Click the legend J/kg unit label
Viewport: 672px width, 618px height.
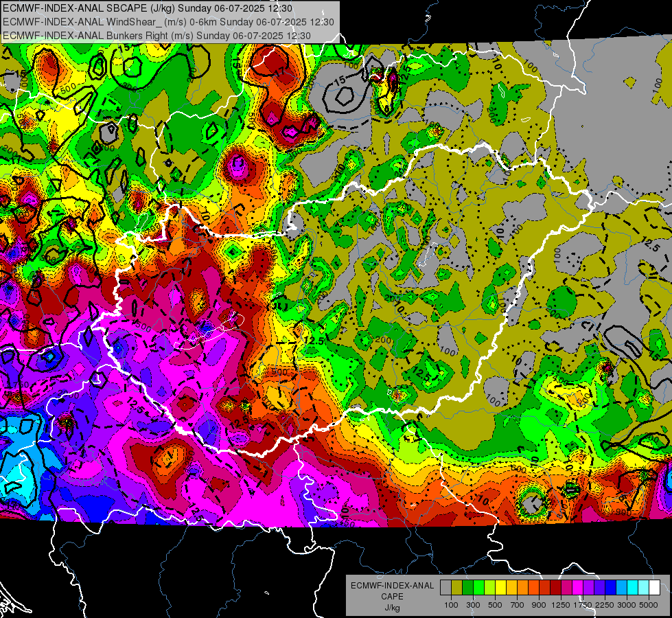pos(393,608)
